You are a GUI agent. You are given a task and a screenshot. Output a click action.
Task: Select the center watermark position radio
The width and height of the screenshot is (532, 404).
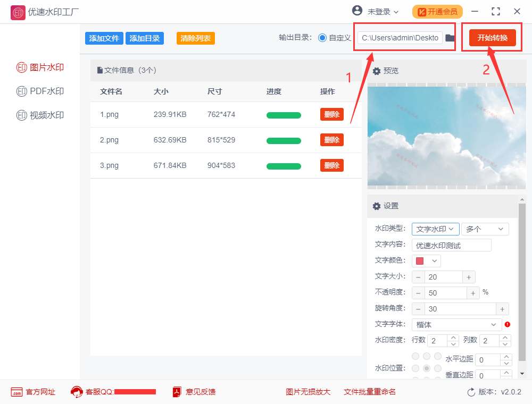click(427, 368)
